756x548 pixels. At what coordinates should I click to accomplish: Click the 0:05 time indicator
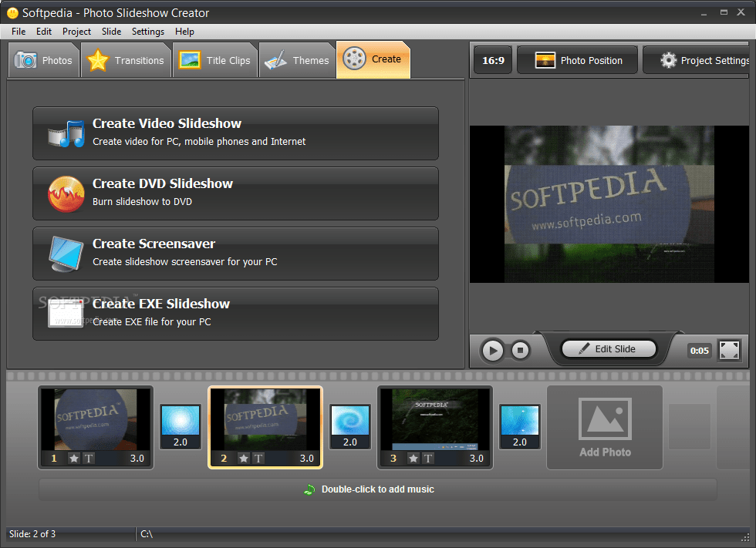699,351
